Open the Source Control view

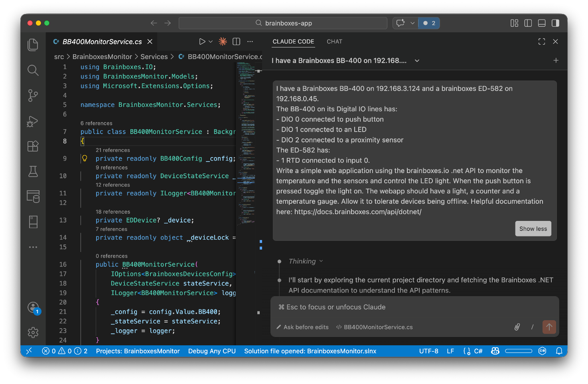pos(33,96)
